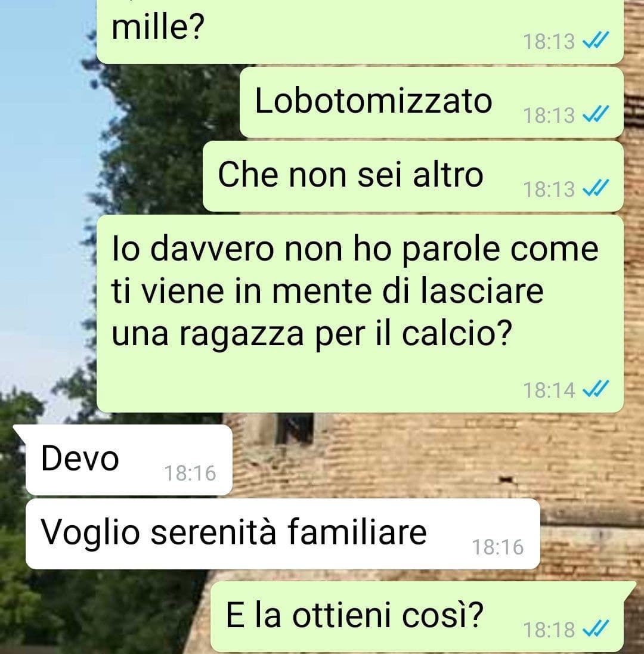Tap read ticks beside the 18:14 timestamp
Screen dimensions: 644x654
coord(596,389)
